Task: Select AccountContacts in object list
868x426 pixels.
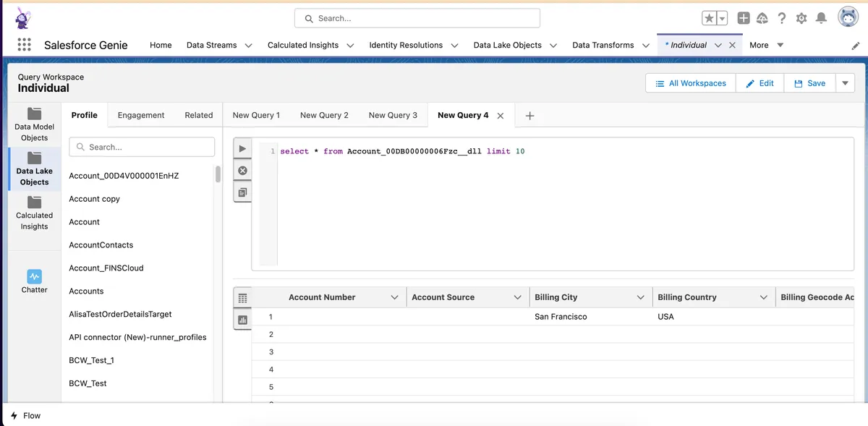Action: pos(101,245)
